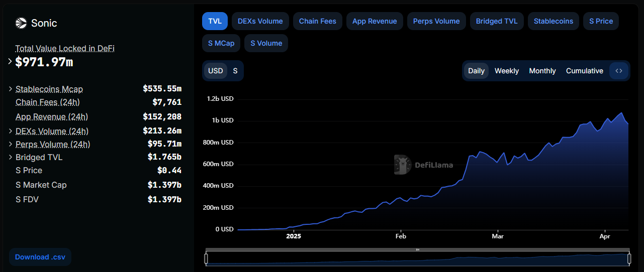Toggle DEXs Volume chart series
644x272 pixels.
coord(260,21)
